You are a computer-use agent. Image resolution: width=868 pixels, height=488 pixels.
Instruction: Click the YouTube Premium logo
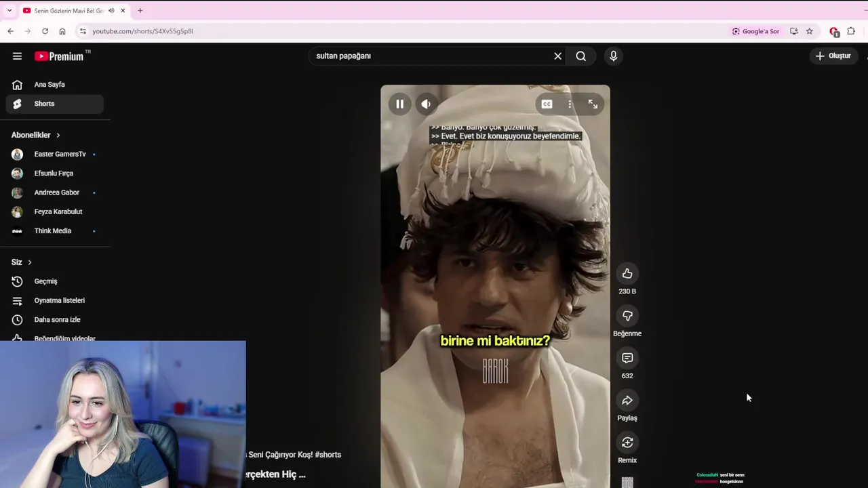point(62,56)
